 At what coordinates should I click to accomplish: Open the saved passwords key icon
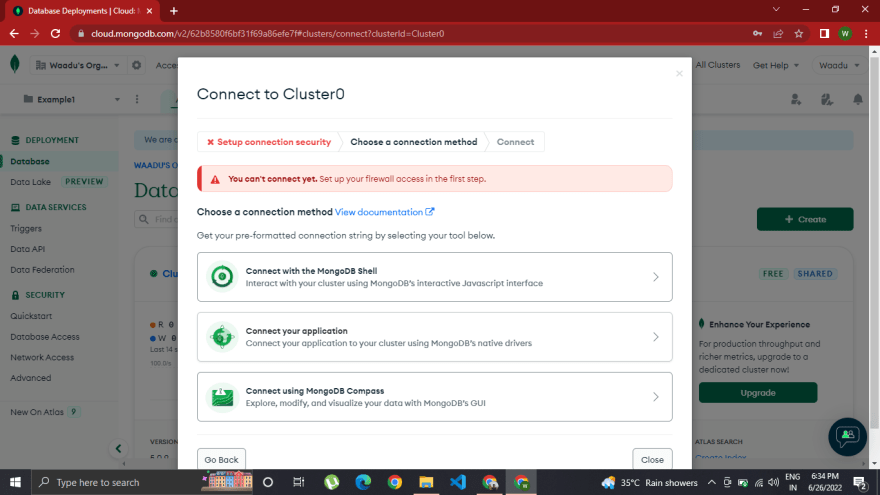(x=757, y=34)
